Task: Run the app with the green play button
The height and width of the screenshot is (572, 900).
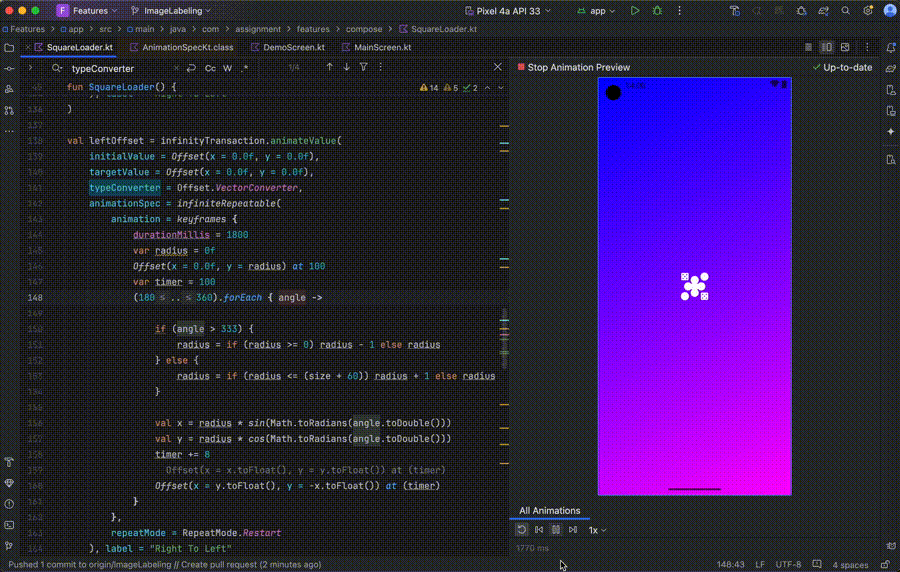Action: [634, 10]
